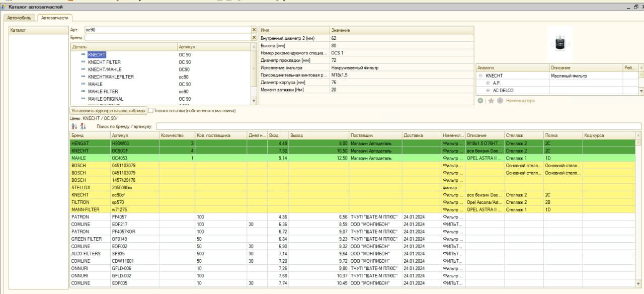The width and height of the screenshot is (644, 294).
Task: Collapse the KNECHT analogs node
Action: pos(480,76)
